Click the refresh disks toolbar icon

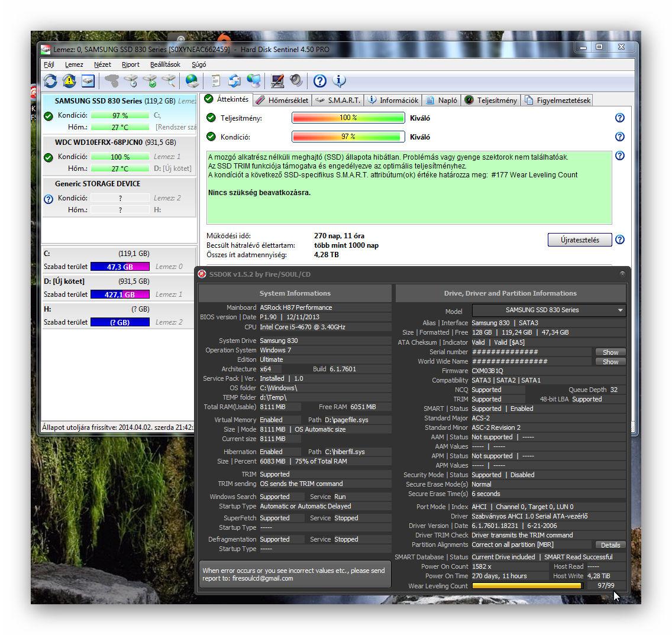coord(50,80)
